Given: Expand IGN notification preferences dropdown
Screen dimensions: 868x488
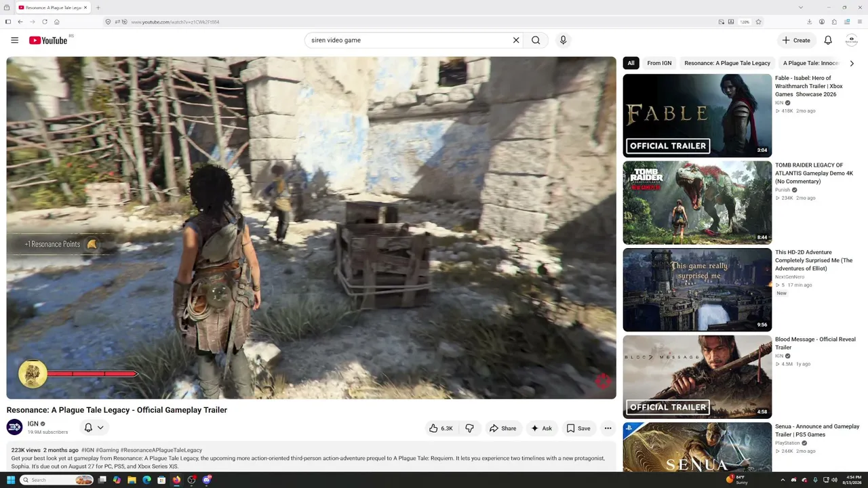Looking at the screenshot, I should click(x=94, y=428).
